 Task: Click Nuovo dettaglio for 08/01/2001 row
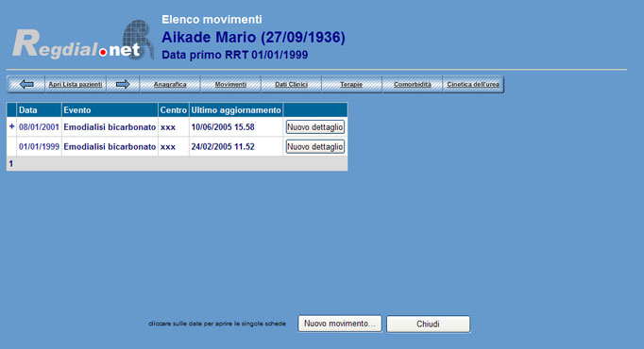(315, 127)
